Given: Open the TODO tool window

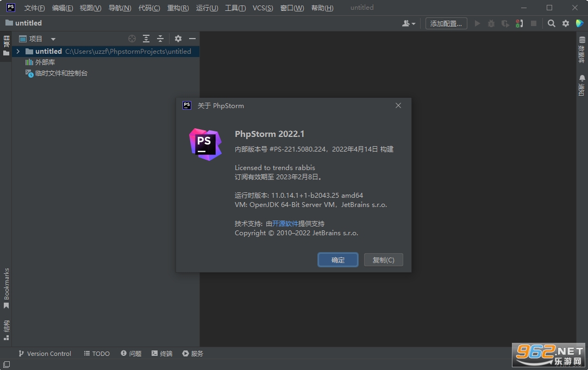Looking at the screenshot, I should (x=97, y=354).
